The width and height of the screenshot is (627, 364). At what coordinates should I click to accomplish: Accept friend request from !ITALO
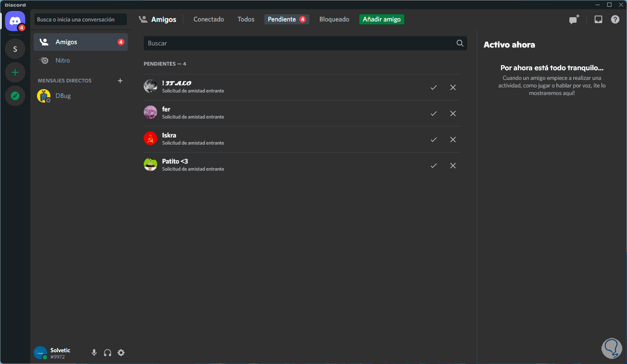(434, 87)
